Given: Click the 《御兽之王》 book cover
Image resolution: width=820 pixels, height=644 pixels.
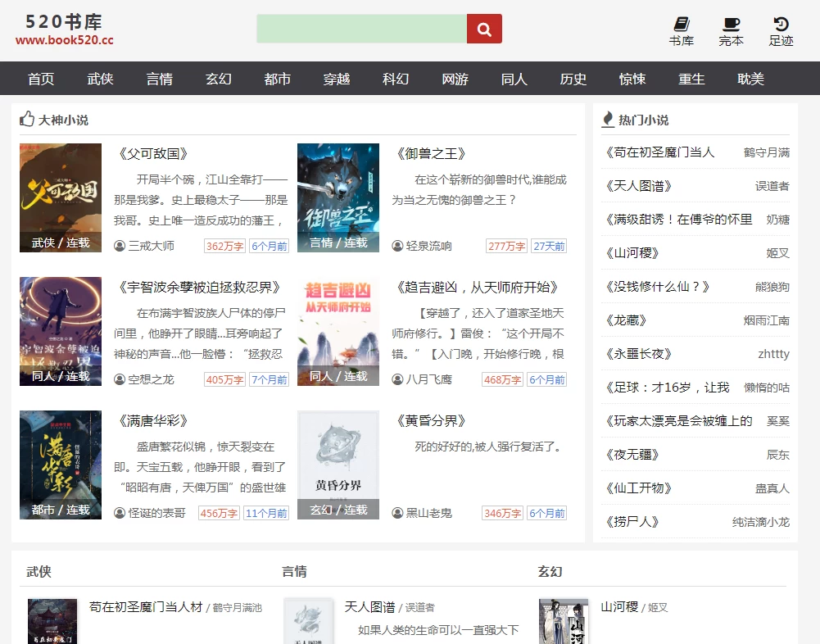Looking at the screenshot, I should [338, 197].
